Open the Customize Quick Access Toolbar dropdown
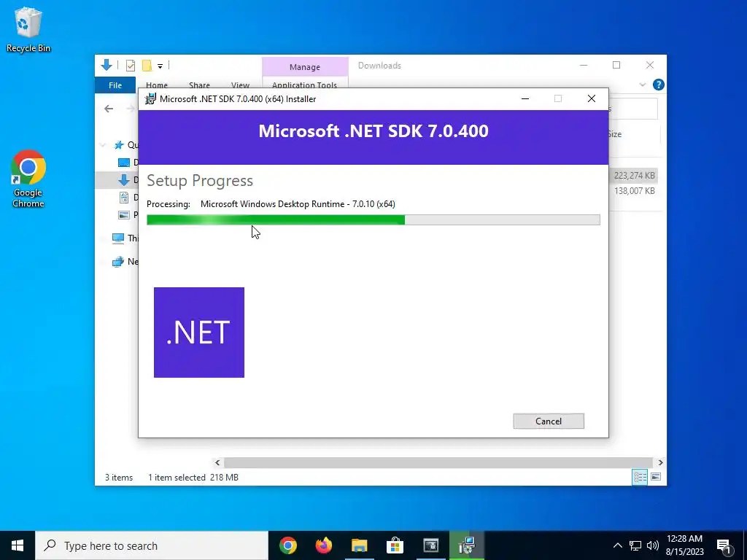The width and height of the screenshot is (747, 560). (x=160, y=66)
